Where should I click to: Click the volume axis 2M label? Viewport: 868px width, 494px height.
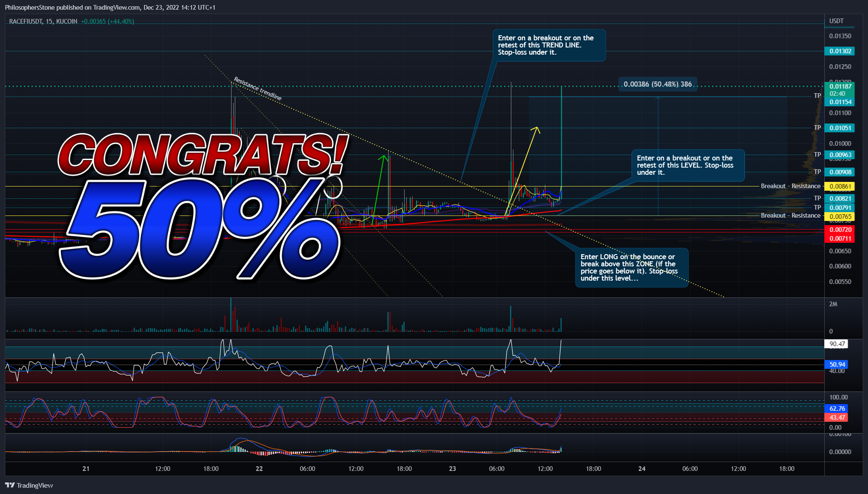point(833,304)
